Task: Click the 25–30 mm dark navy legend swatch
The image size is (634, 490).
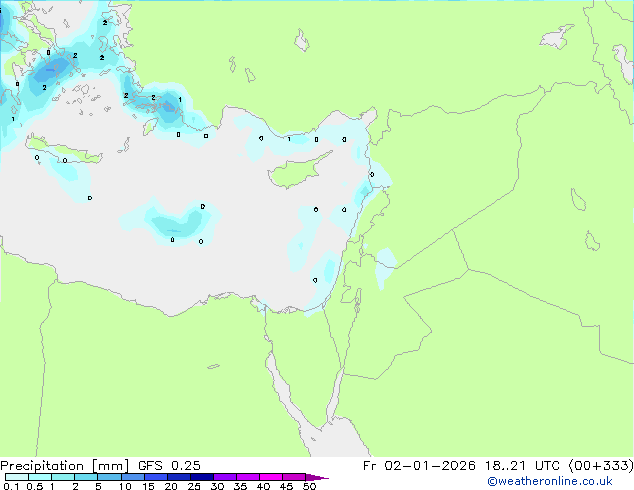Action: tap(202, 477)
